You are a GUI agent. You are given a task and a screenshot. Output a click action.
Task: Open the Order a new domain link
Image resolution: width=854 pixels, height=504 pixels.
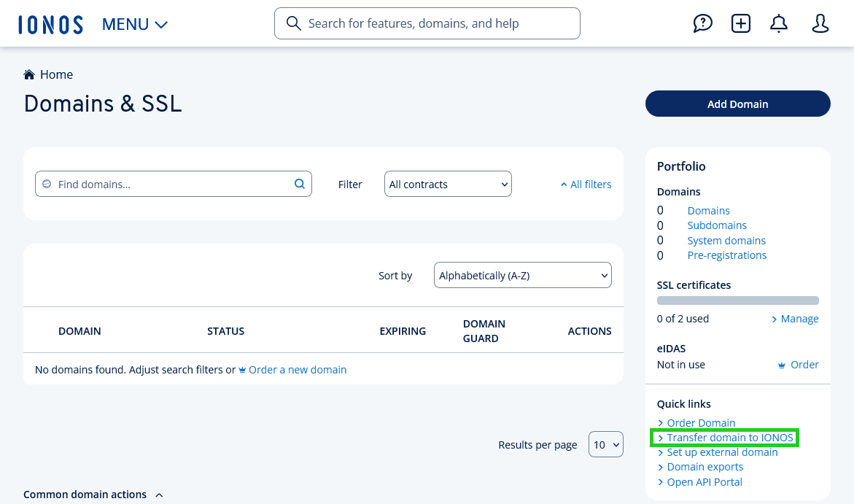[298, 369]
